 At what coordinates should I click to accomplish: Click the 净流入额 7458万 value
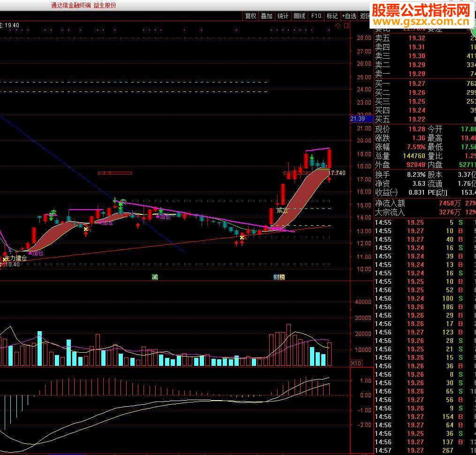tap(450, 203)
